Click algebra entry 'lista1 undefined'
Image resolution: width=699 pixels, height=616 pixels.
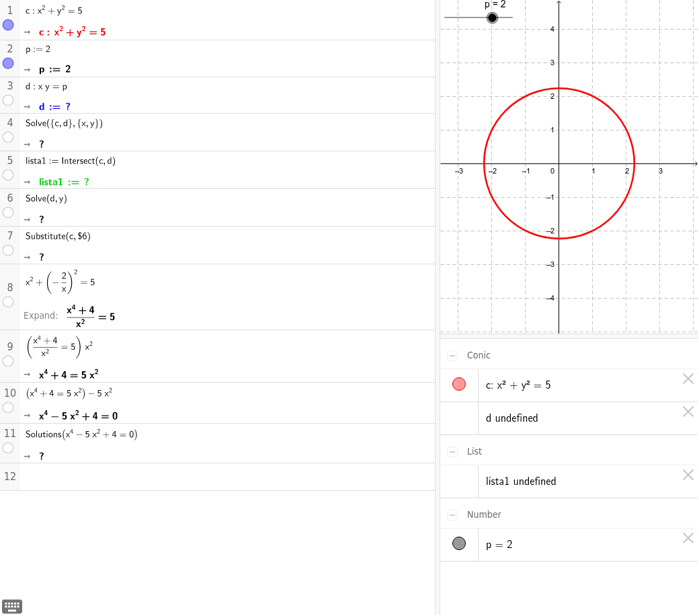click(521, 482)
